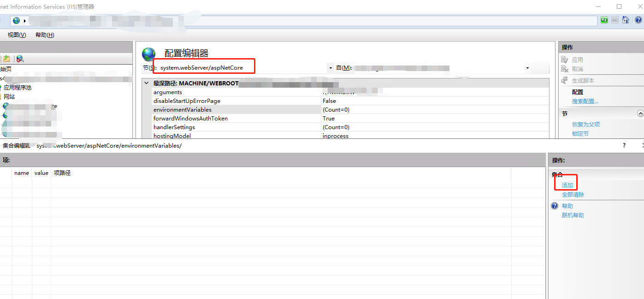Click the system.webServer/aspNetCore section field
644x299 pixels.
[x=243, y=68]
